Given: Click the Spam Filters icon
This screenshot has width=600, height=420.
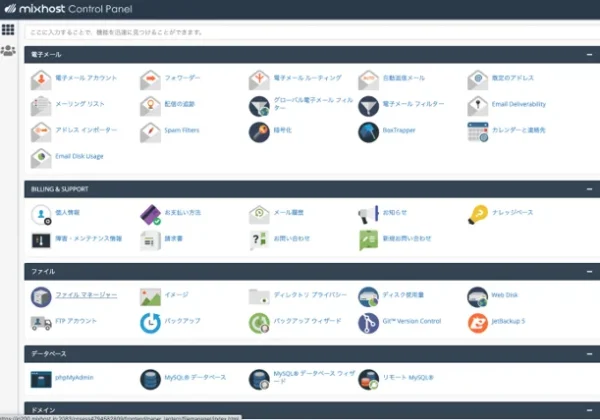Looking at the screenshot, I should [x=150, y=132].
